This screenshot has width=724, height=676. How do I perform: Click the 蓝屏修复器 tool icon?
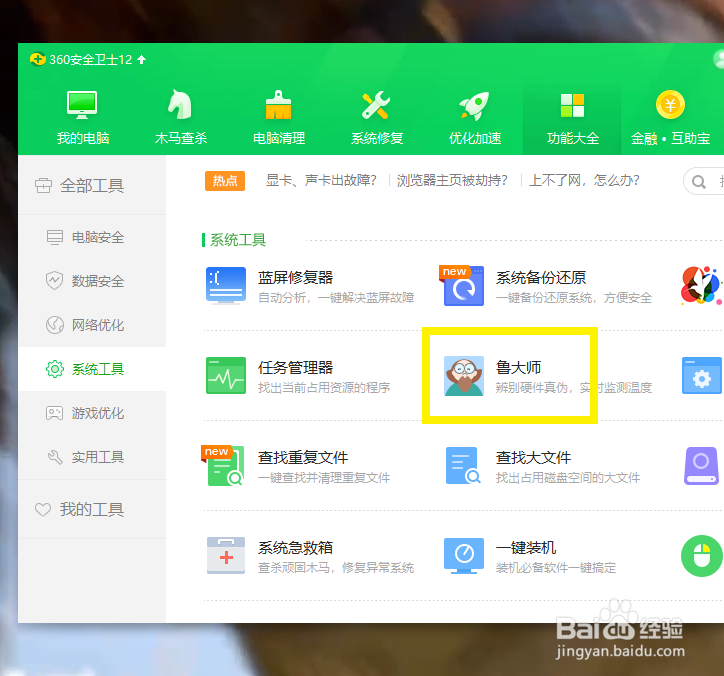click(x=226, y=285)
